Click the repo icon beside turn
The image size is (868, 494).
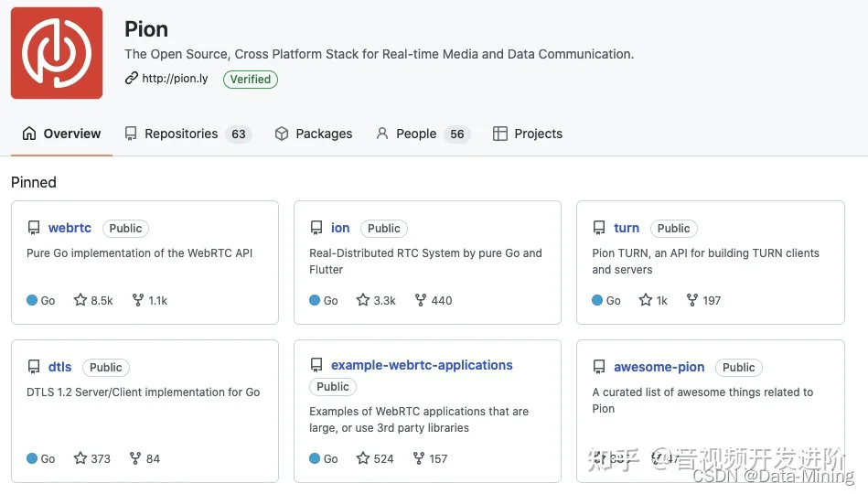pos(599,228)
